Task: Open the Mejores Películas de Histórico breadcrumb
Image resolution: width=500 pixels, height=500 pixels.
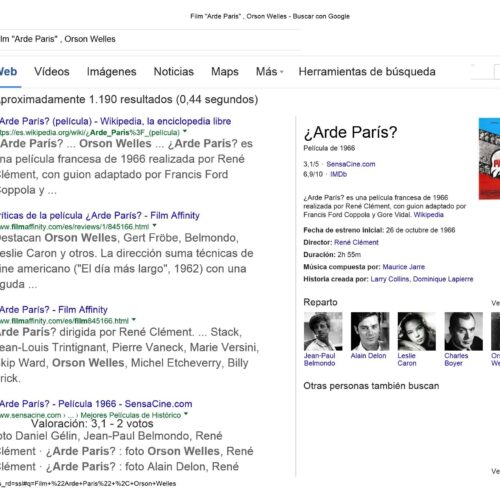Action: pyautogui.click(x=131, y=415)
